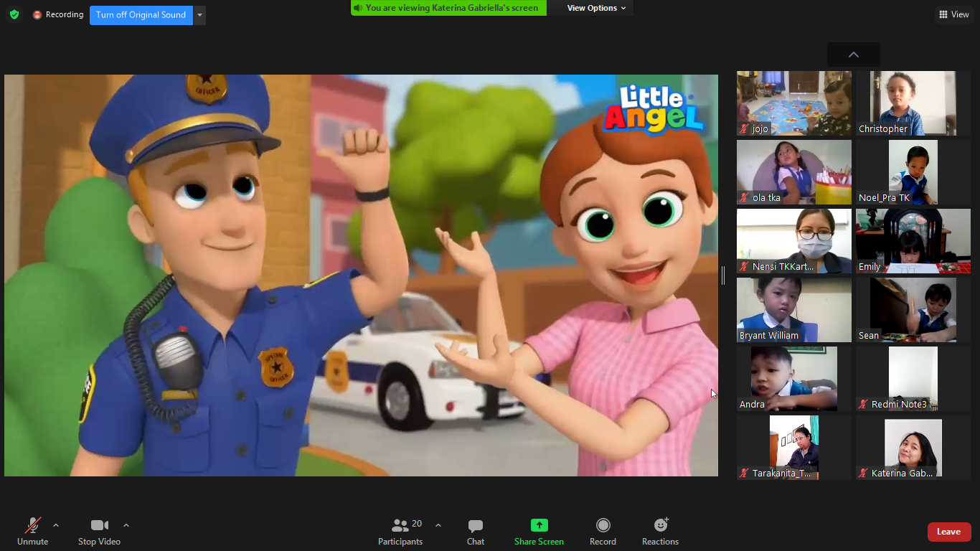Unmute the microphone
Screen dimensions: 980x551
[33, 531]
